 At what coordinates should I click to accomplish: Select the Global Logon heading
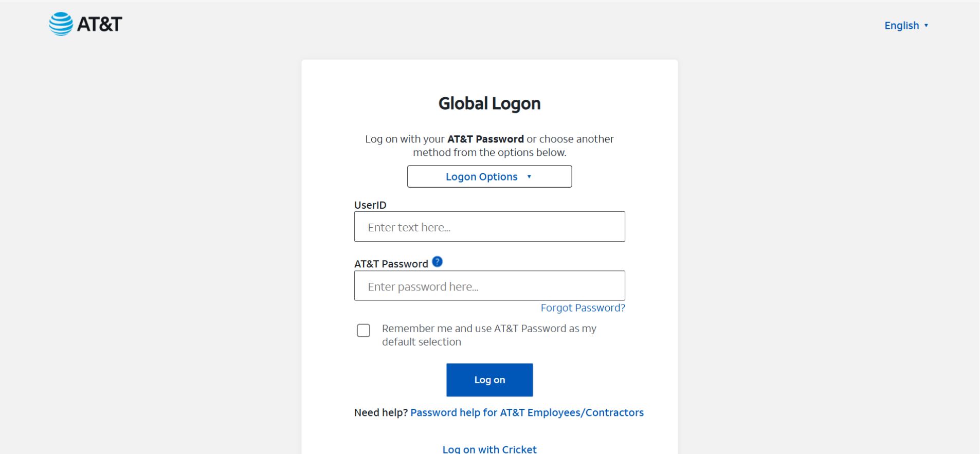[489, 103]
